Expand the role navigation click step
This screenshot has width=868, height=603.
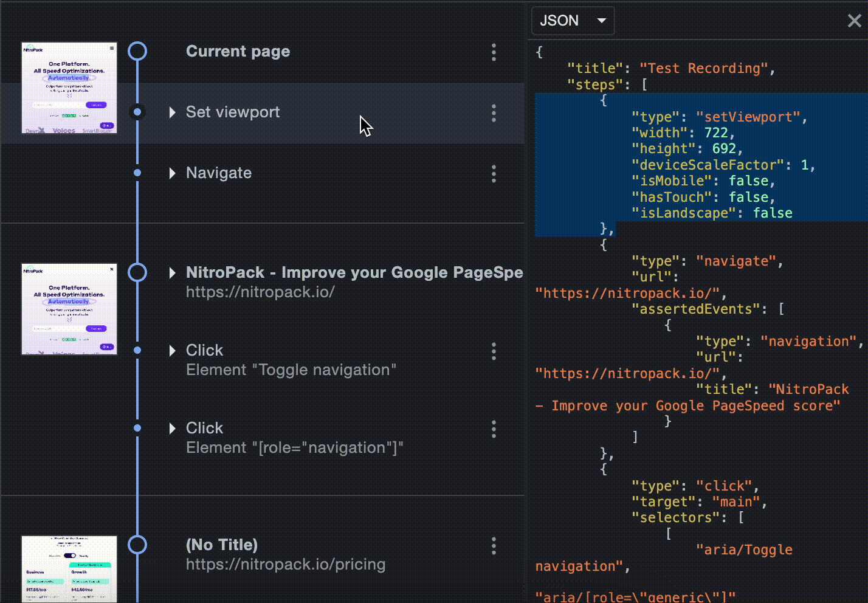pyautogui.click(x=172, y=428)
